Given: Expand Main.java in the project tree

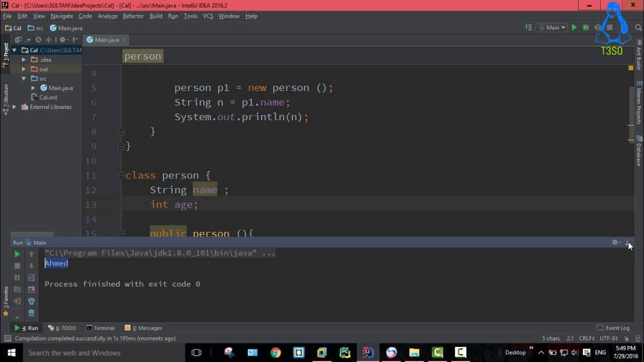Looking at the screenshot, I should pos(33,88).
